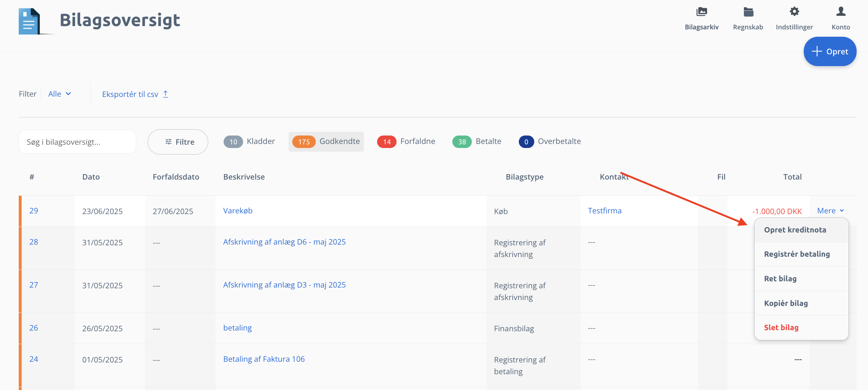Click the Bilagsoversigt document logo icon
The height and width of the screenshot is (390, 868).
point(30,21)
